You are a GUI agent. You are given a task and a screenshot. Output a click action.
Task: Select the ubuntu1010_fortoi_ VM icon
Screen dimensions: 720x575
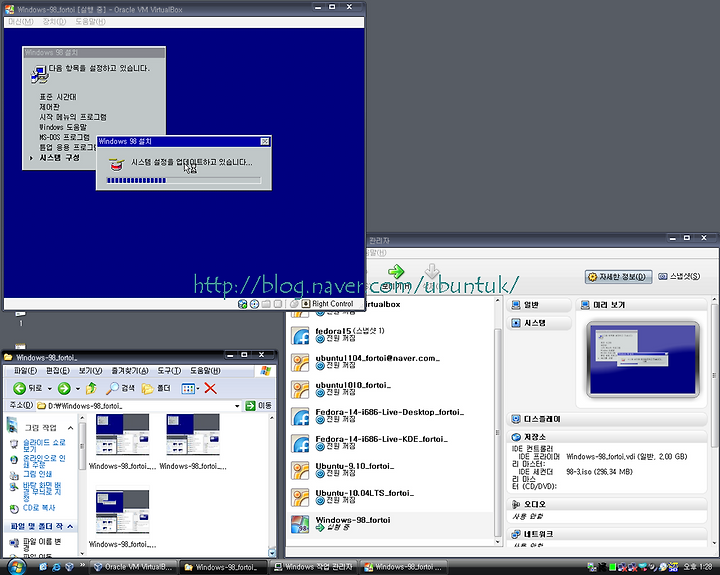[301, 389]
